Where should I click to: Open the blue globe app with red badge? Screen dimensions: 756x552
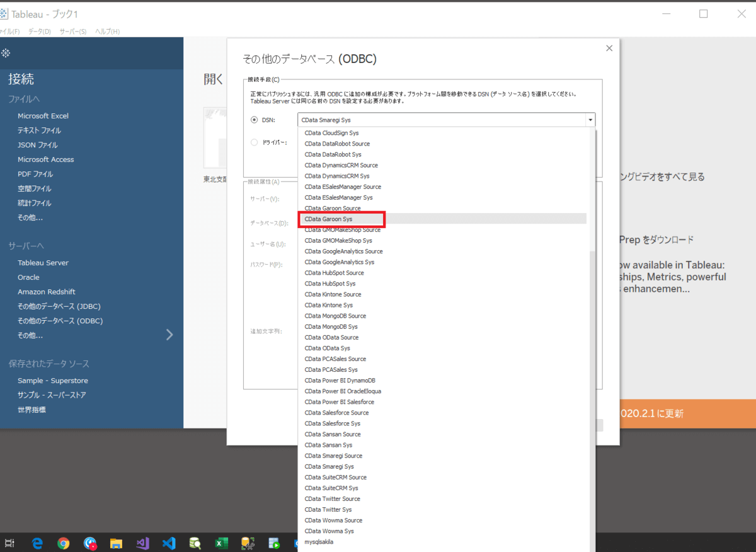tap(90, 543)
